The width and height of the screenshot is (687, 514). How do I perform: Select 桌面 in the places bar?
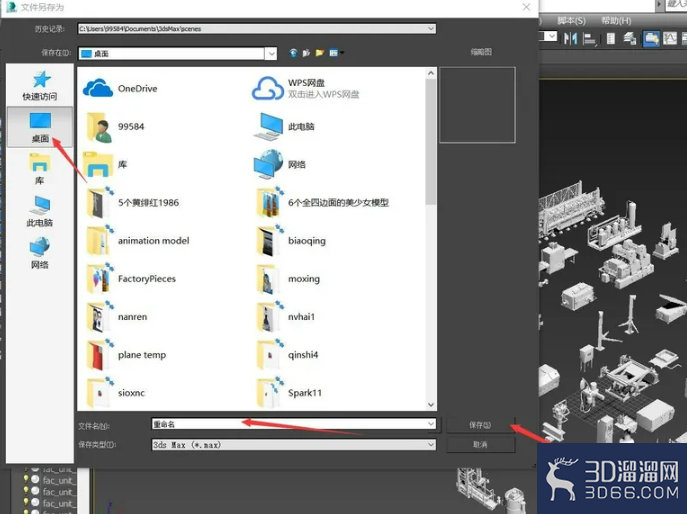[x=40, y=127]
